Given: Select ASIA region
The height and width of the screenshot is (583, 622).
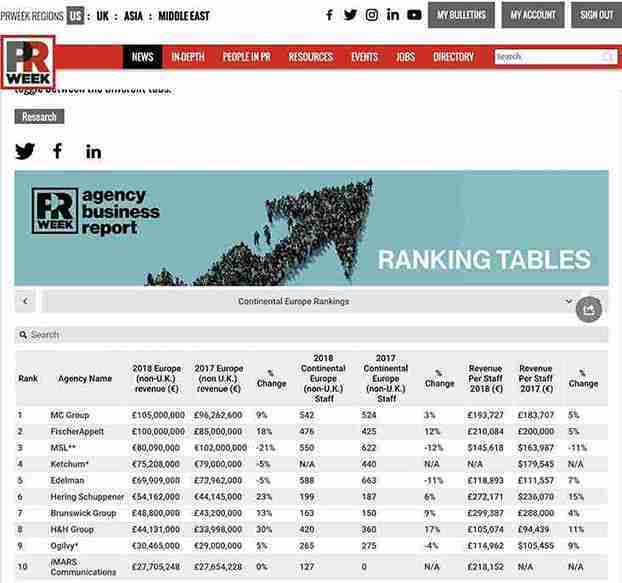Looking at the screenshot, I should pos(133,16).
